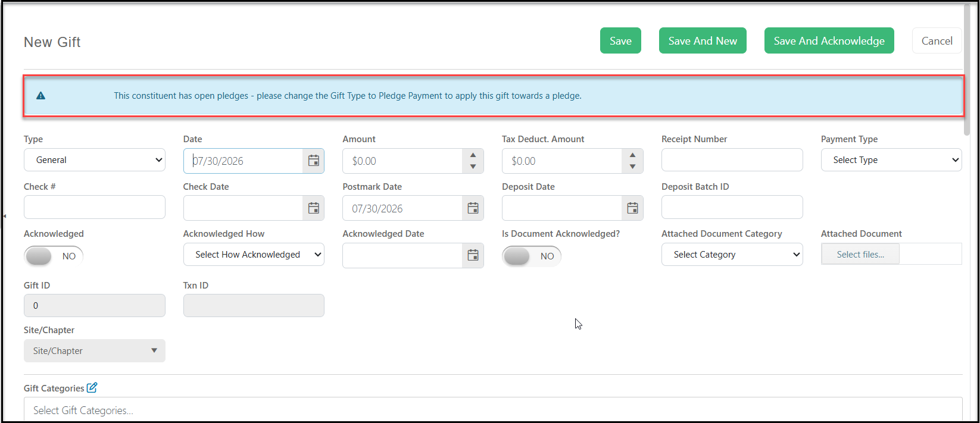Open the Payment Type dropdown

[891, 160]
